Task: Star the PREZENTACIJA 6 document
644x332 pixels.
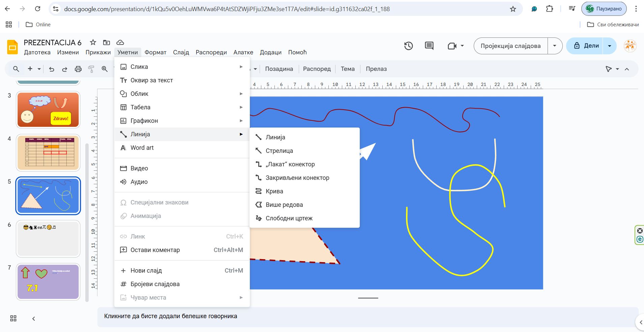Action: click(93, 43)
